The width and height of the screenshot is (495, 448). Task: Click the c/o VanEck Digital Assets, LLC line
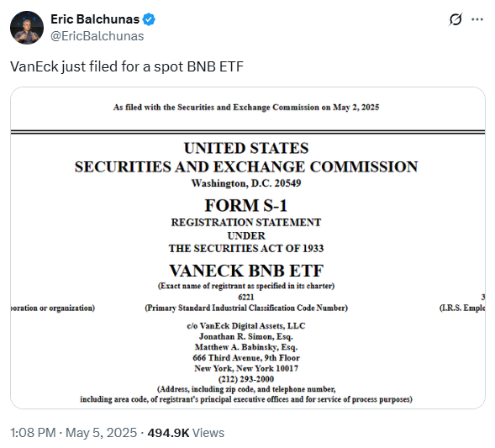pyautogui.click(x=246, y=326)
